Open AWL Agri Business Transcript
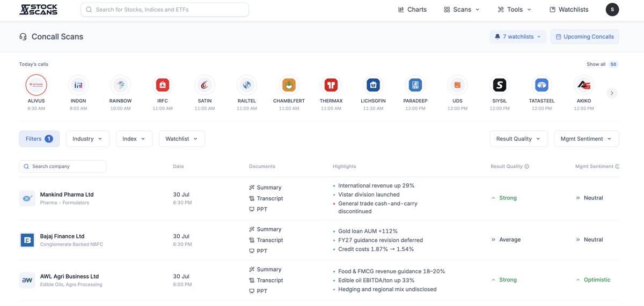The width and height of the screenshot is (644, 306). tap(266, 280)
